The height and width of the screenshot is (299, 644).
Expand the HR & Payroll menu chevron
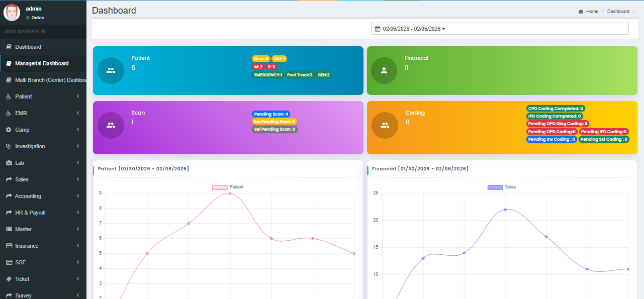click(x=78, y=213)
